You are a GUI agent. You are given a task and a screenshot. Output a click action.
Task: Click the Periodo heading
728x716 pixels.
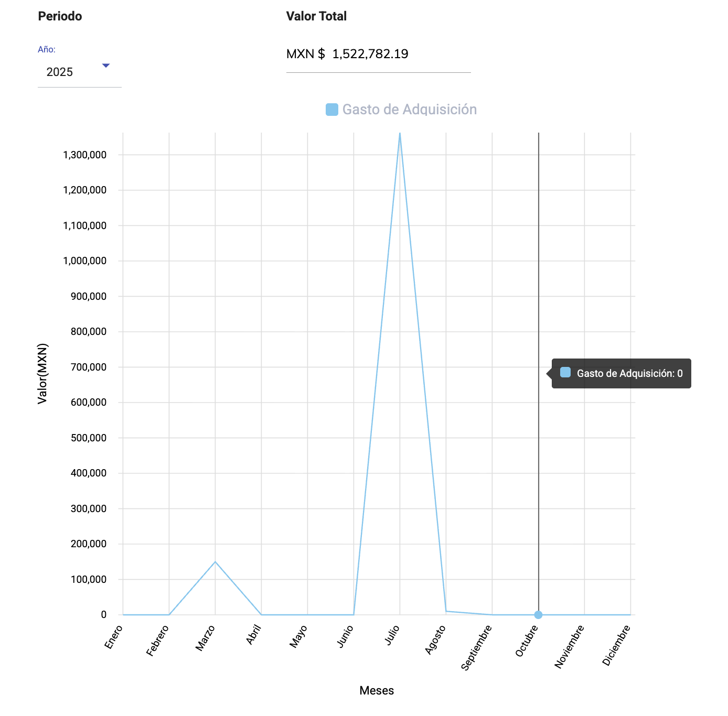tap(60, 16)
